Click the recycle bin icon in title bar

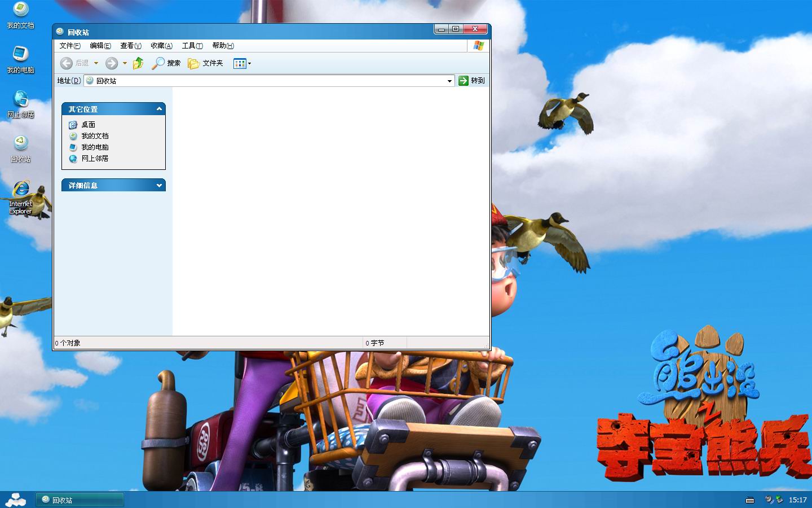click(x=60, y=32)
